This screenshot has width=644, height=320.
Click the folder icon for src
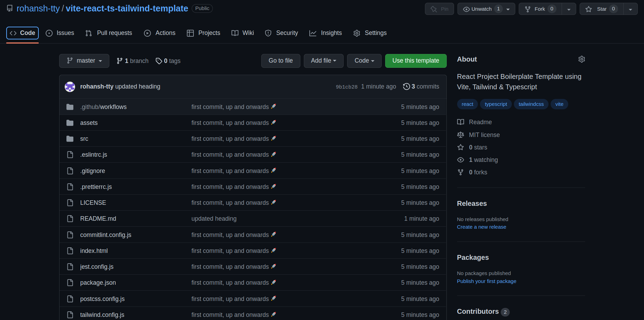pyautogui.click(x=70, y=139)
